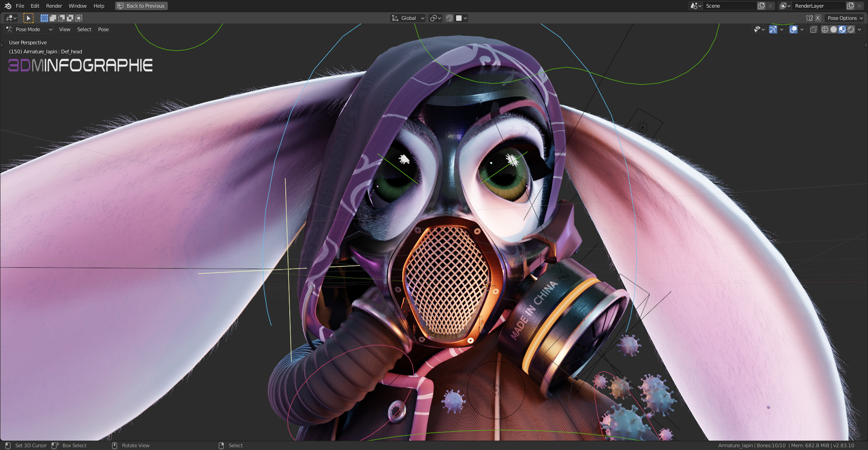Click the RenderLayer name field

click(819, 6)
